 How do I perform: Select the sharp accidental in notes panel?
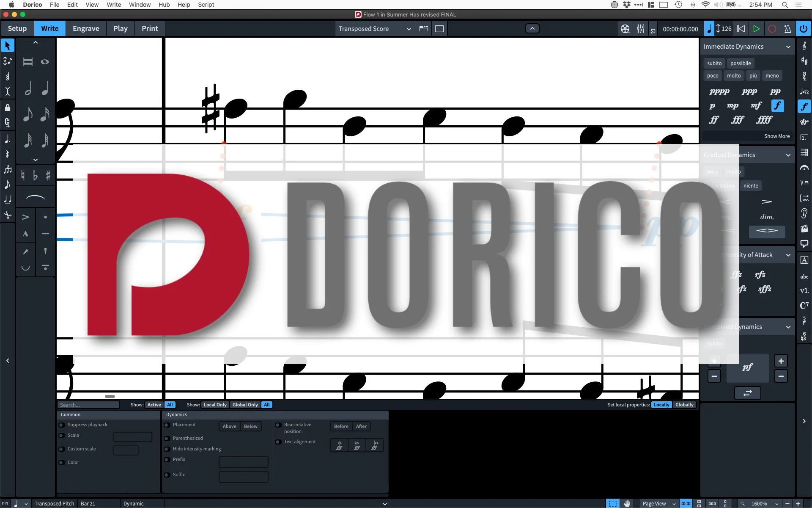tap(48, 175)
